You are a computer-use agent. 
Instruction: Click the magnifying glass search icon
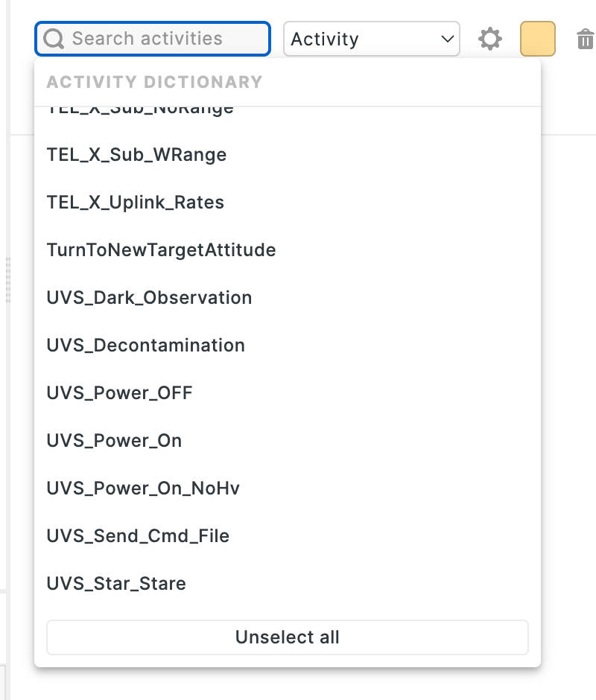[x=53, y=38]
